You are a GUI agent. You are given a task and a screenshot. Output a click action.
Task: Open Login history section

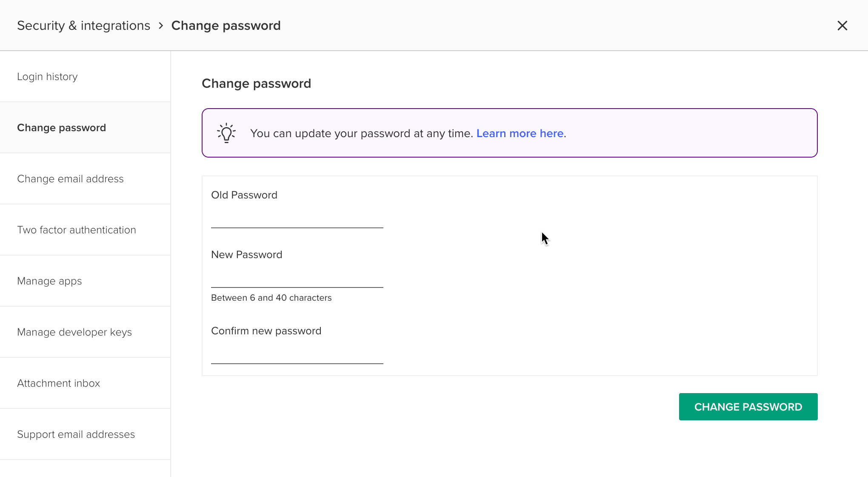click(85, 77)
